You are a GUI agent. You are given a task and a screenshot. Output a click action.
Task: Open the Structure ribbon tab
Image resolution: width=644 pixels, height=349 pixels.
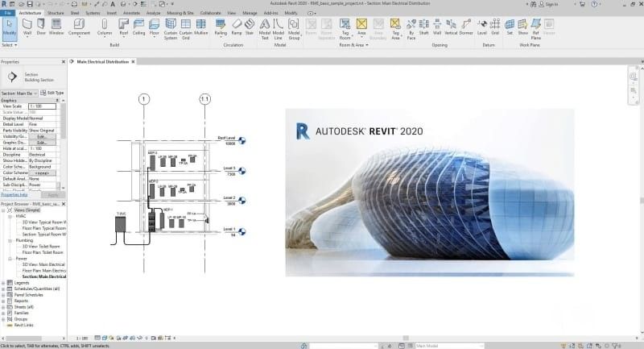point(56,13)
